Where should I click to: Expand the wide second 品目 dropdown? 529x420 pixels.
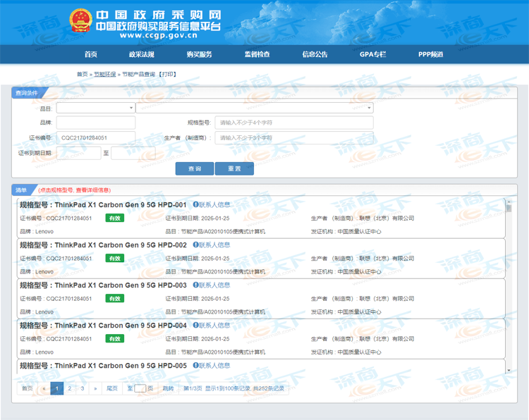coord(255,108)
